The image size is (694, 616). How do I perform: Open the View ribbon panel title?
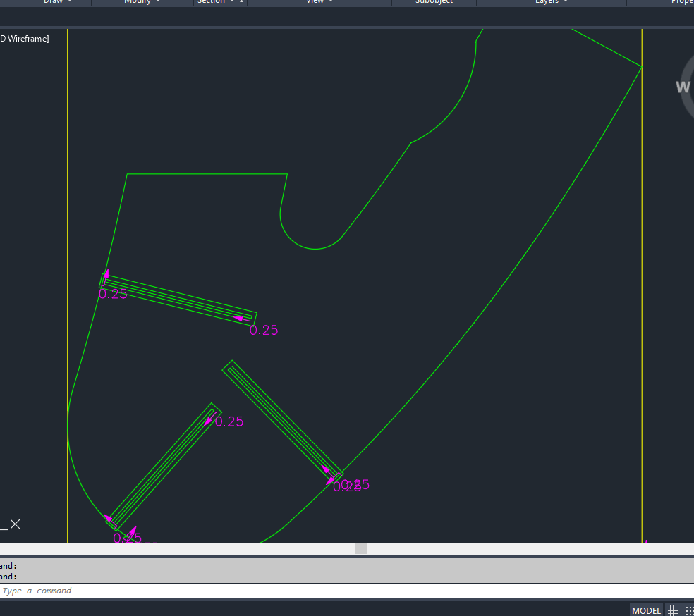click(319, 2)
